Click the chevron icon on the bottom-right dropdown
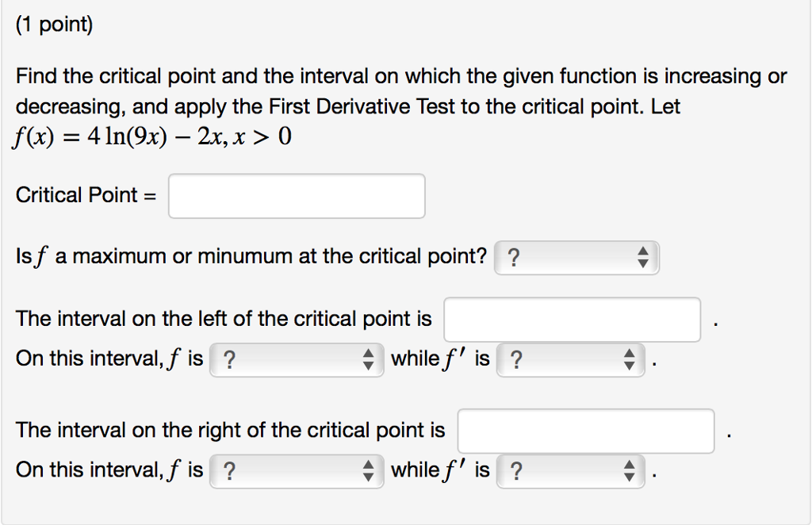This screenshot has height=525, width=812. click(629, 470)
